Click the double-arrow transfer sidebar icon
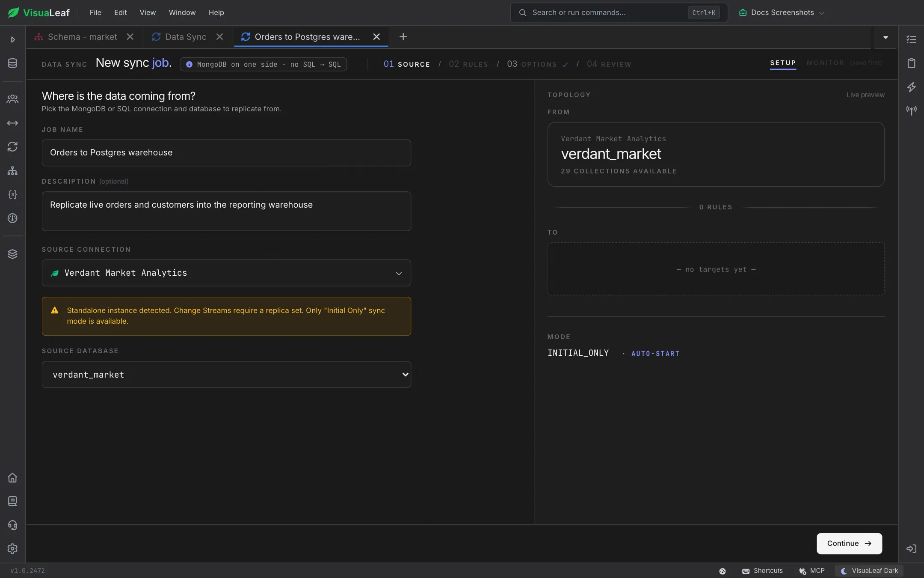 coord(12,123)
